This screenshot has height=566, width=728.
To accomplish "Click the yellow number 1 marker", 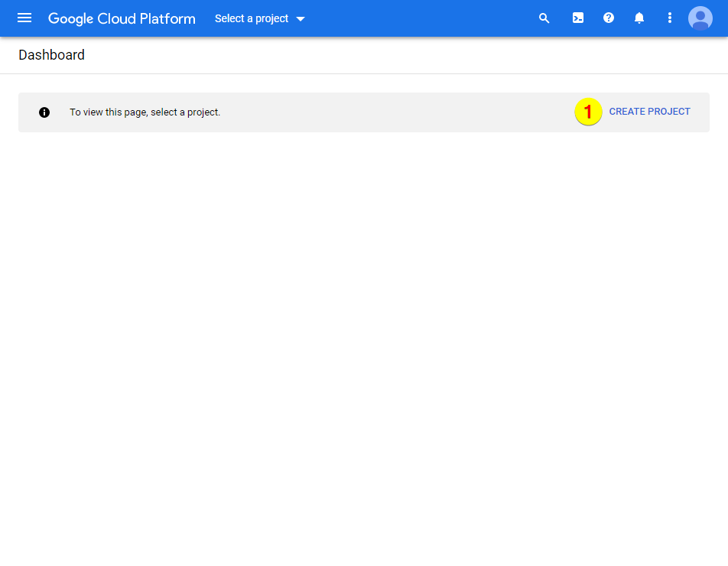I will click(588, 112).
